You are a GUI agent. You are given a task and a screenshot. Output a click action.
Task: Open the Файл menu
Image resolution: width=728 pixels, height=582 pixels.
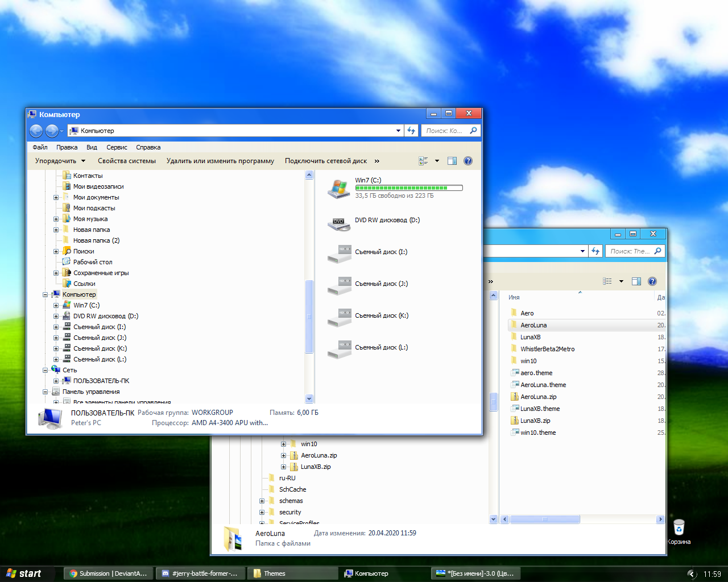point(40,147)
